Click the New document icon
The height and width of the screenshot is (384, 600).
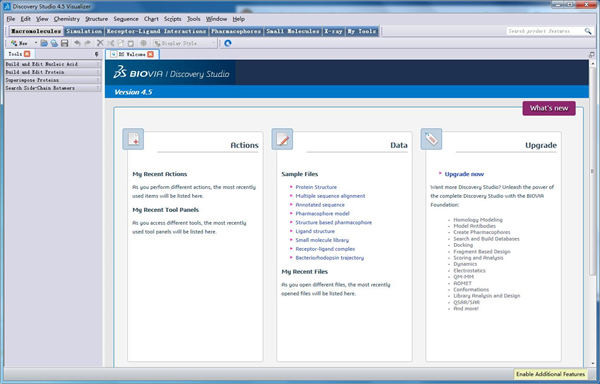point(15,43)
